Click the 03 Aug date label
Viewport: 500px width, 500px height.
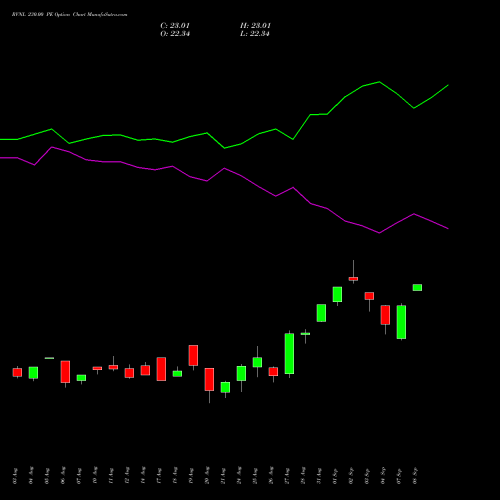pyautogui.click(x=15, y=476)
